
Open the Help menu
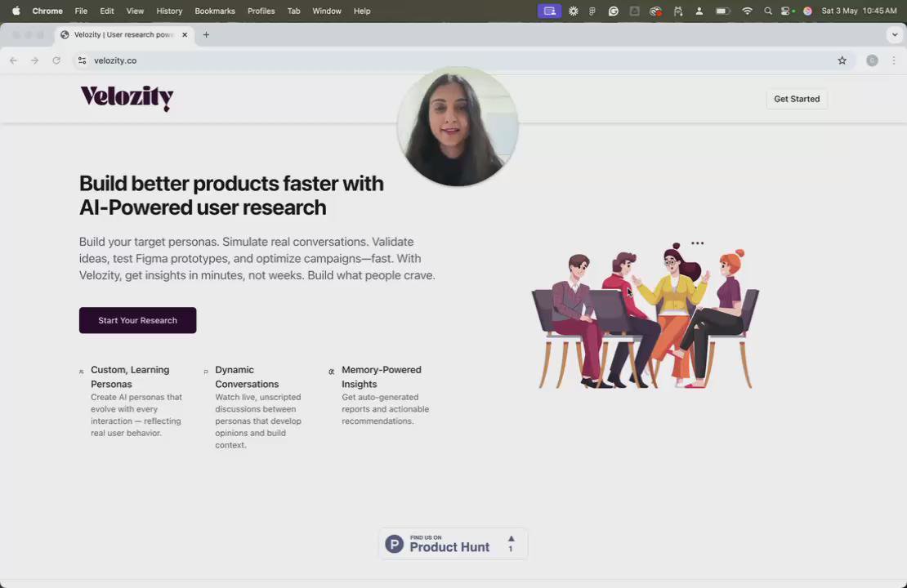click(362, 11)
